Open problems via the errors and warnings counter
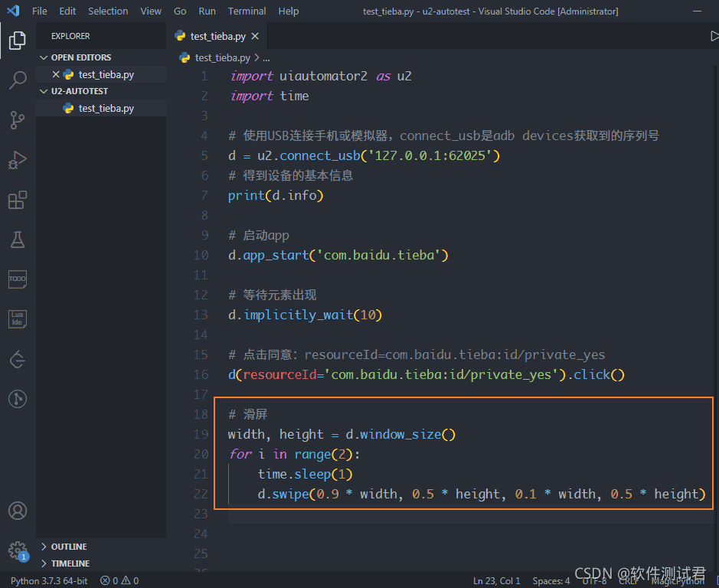 coord(119,580)
